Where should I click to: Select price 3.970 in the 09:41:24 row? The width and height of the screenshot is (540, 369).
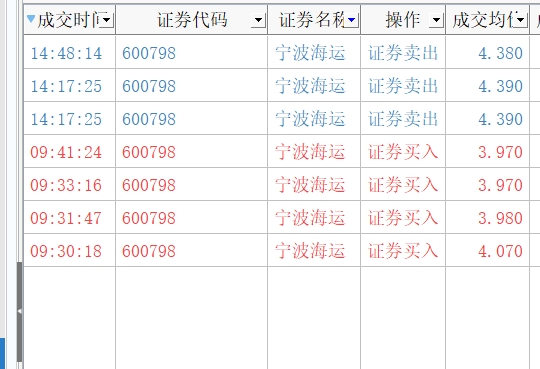point(487,152)
